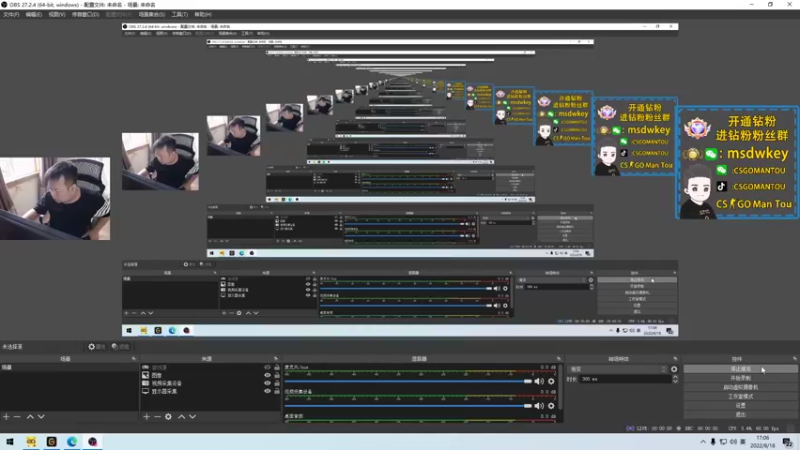The width and height of the screenshot is (800, 450).
Task: Pop out the 转场特效 dock via header icon
Action: (x=675, y=359)
